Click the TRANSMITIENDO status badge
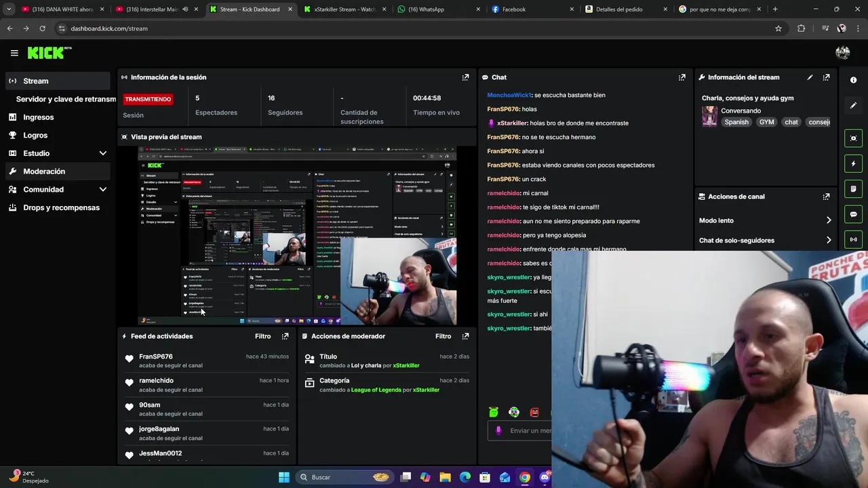The image size is (868, 488). 148,99
